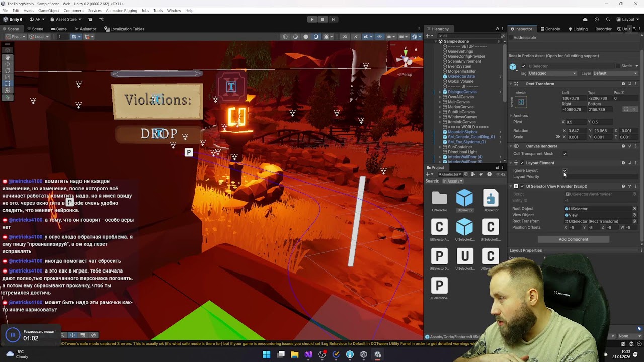The width and height of the screenshot is (644, 362).
Task: Switch to the Console tab
Action: (549, 29)
